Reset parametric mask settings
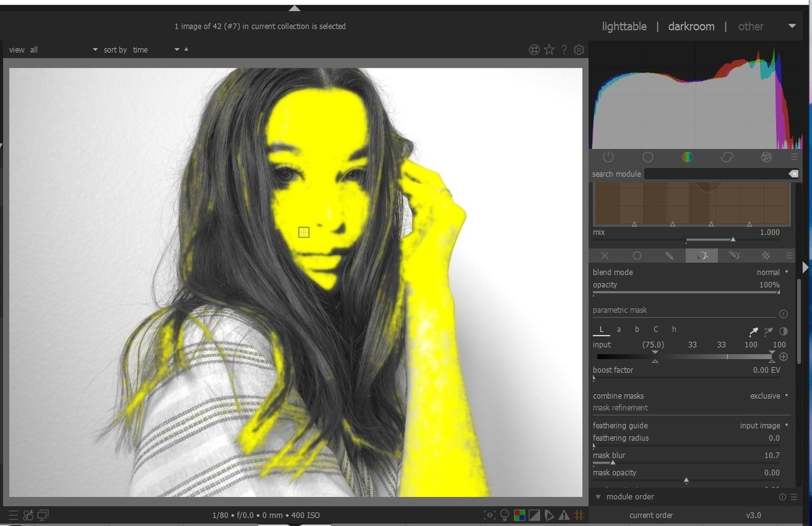The image size is (812, 526). (x=784, y=314)
